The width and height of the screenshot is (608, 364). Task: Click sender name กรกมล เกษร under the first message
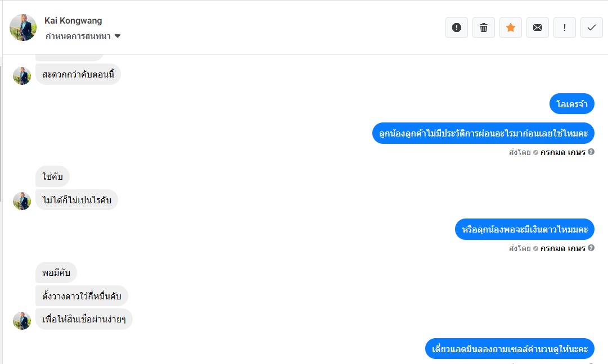pos(562,152)
